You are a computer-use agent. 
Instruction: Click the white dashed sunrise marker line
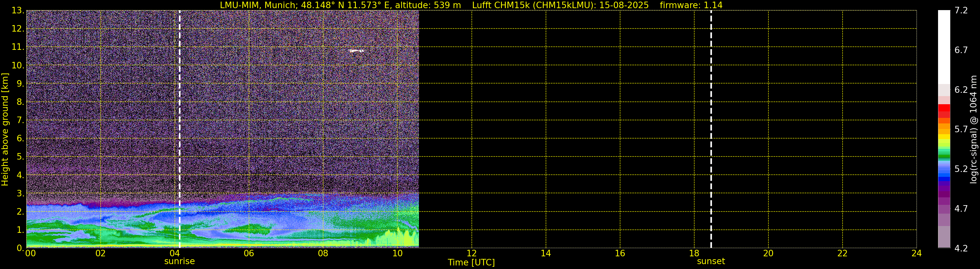180,129
